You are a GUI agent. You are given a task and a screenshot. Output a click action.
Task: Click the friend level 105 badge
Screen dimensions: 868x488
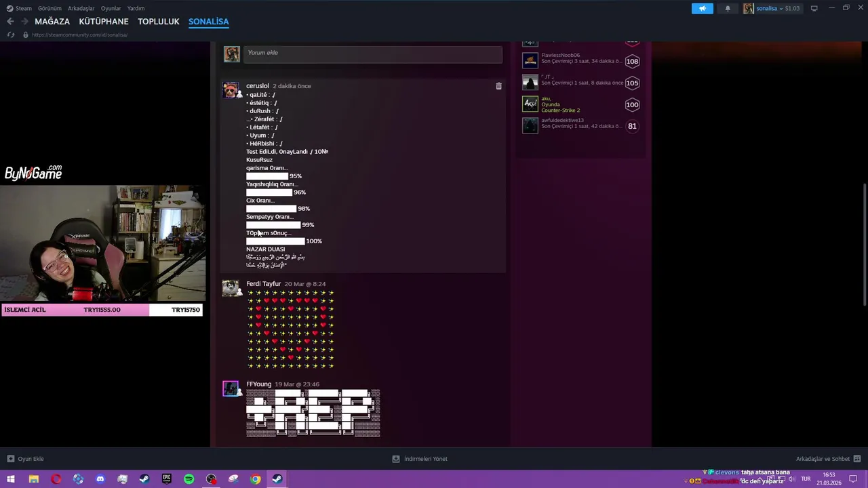point(632,83)
